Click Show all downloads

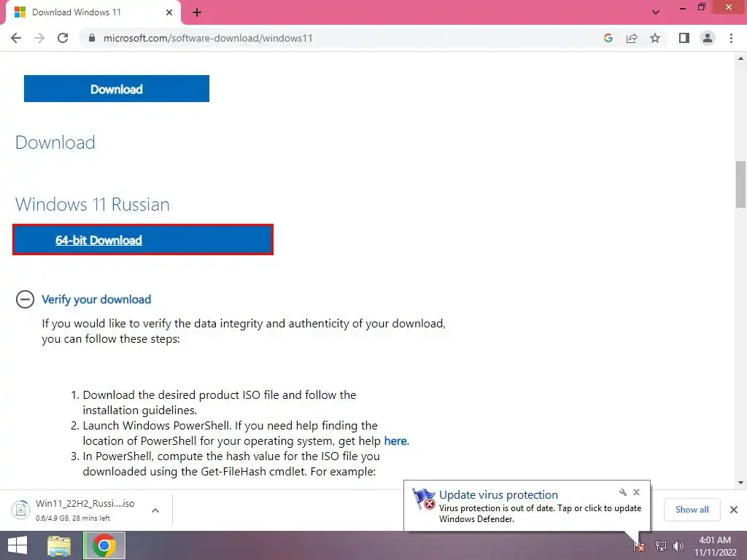(x=692, y=510)
